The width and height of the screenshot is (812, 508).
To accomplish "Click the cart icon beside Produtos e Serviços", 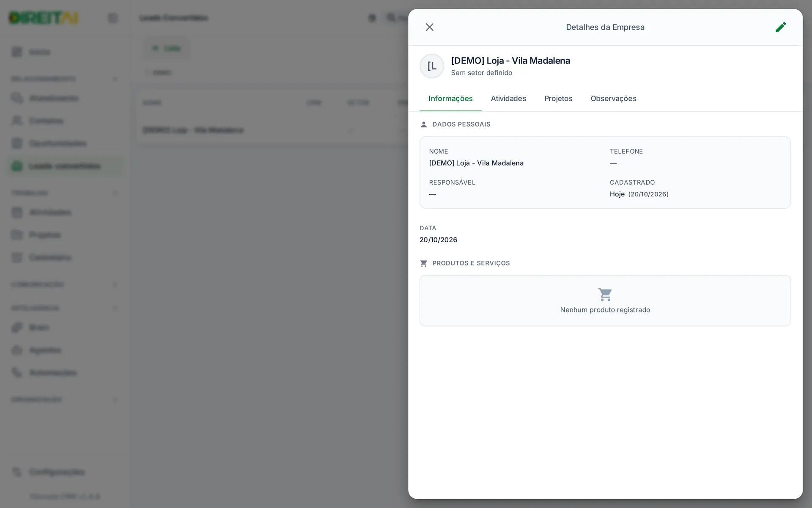I will coord(424,263).
